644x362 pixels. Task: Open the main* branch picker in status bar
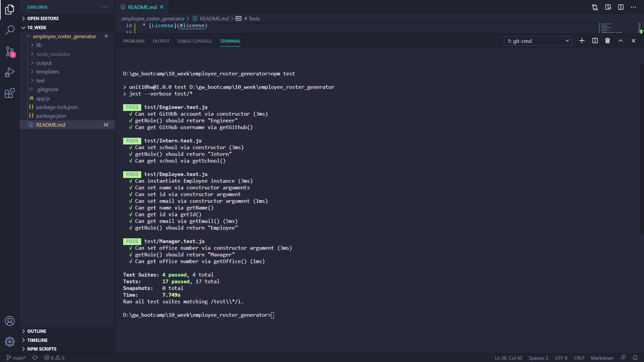coord(16,358)
